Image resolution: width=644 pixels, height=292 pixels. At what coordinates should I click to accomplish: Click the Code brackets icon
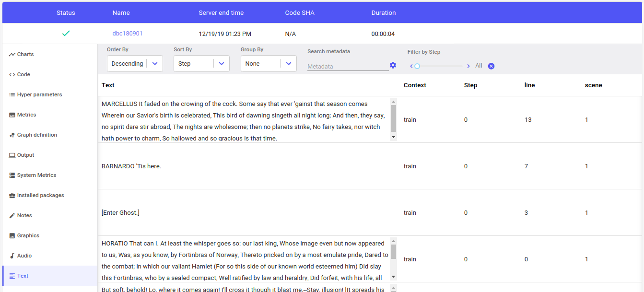click(x=12, y=74)
